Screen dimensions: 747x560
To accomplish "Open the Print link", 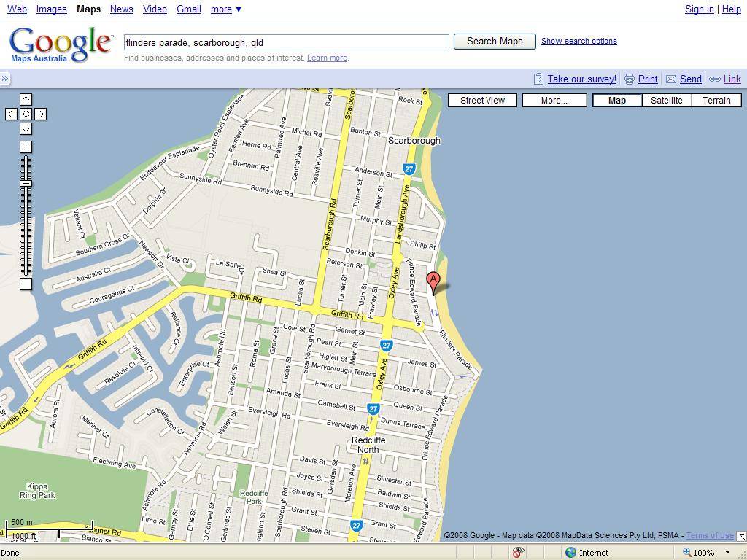I will [x=647, y=79].
